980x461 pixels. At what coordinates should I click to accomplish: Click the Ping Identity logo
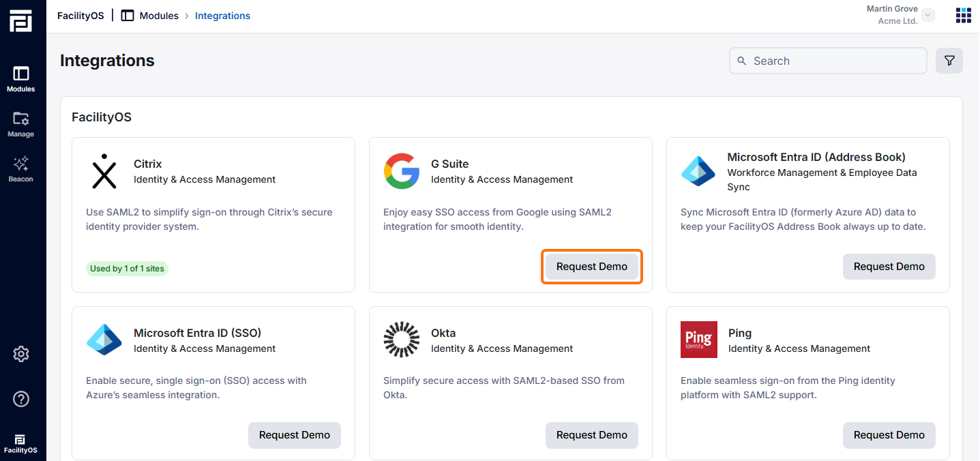(x=698, y=340)
